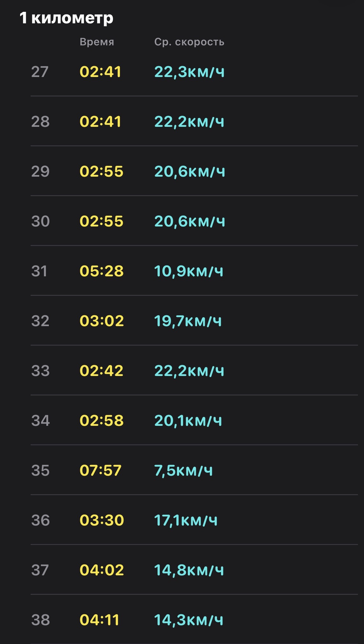Tap the 05:28 time on row 31
The image size is (364, 644).
(x=101, y=271)
